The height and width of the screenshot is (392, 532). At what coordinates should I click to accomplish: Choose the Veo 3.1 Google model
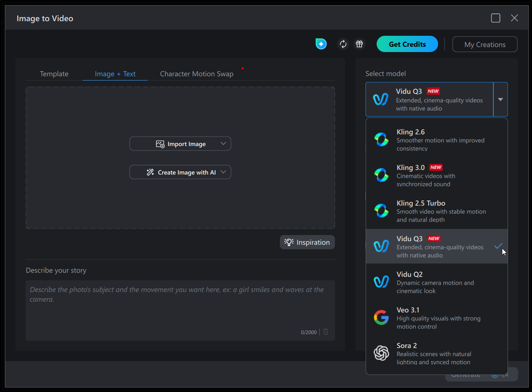click(436, 318)
